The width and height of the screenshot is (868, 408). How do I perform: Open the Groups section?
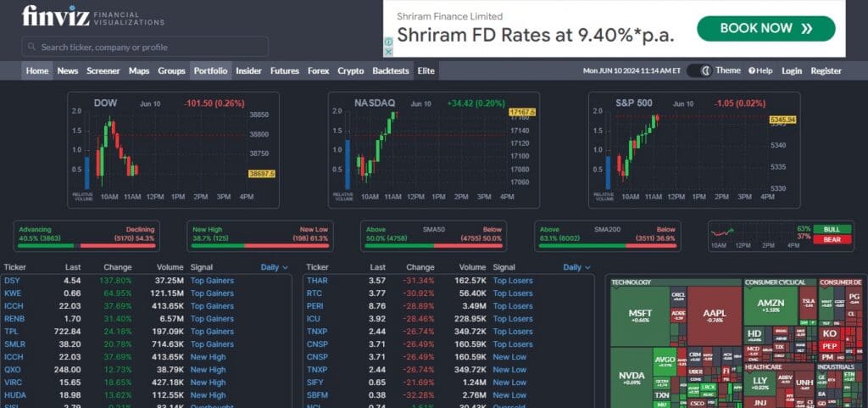pos(171,71)
